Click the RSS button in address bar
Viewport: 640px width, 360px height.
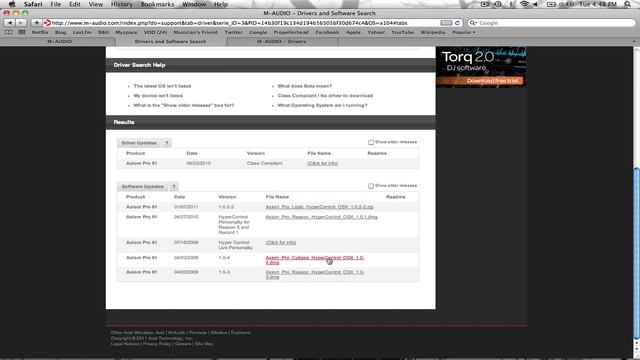click(446, 23)
